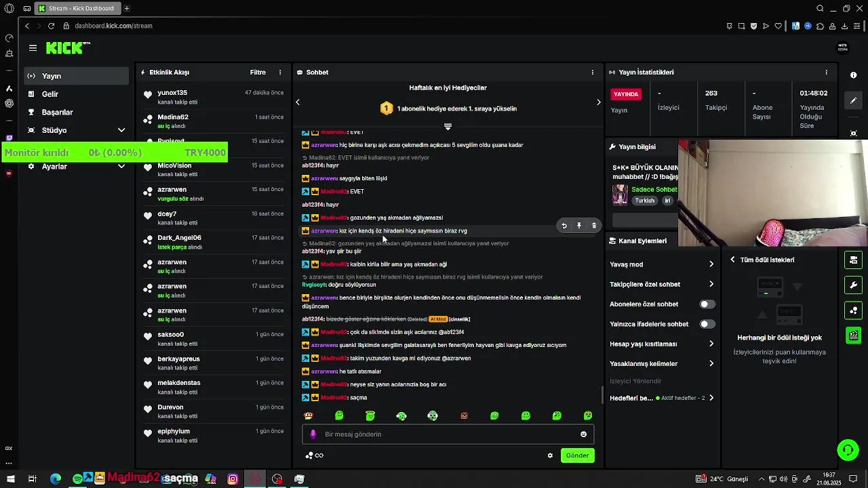The image size is (868, 488).
Task: Click the green clapperboard icon in right toolbar
Action: (853, 335)
